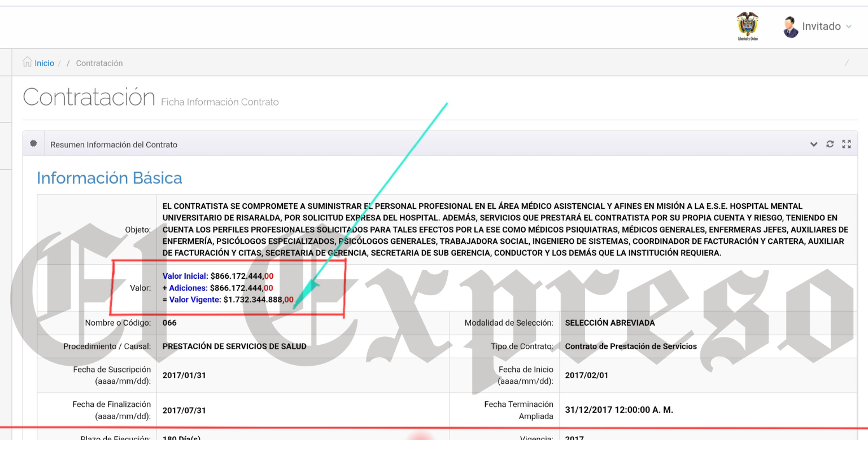Click the Fecha de Suscripción label
This screenshot has width=868, height=474.
point(112,375)
